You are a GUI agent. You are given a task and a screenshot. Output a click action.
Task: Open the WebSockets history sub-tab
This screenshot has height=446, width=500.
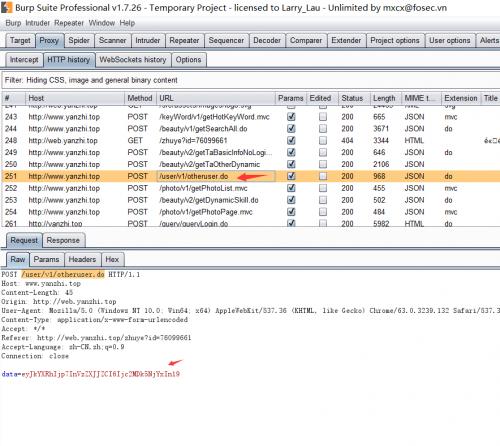(x=133, y=60)
